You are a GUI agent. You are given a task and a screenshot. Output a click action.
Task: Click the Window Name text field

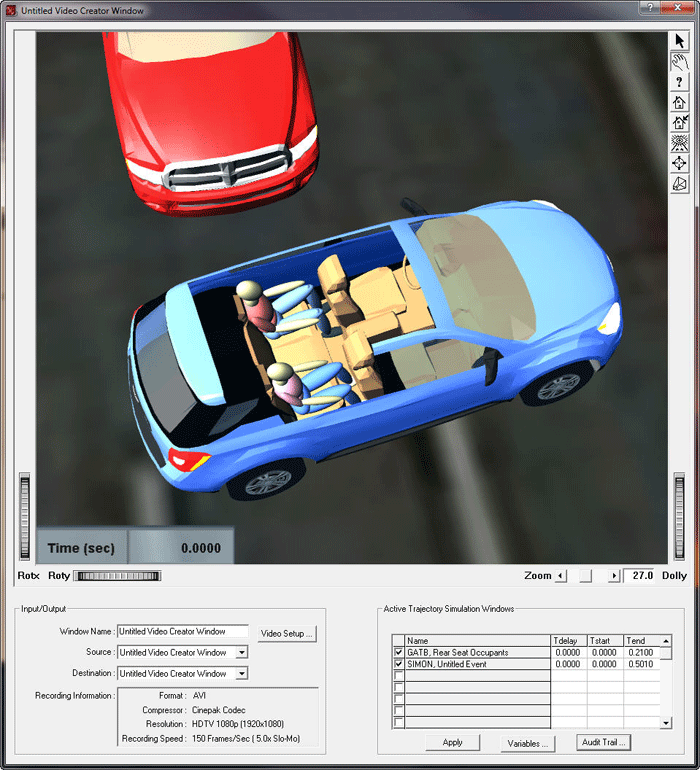pyautogui.click(x=183, y=632)
